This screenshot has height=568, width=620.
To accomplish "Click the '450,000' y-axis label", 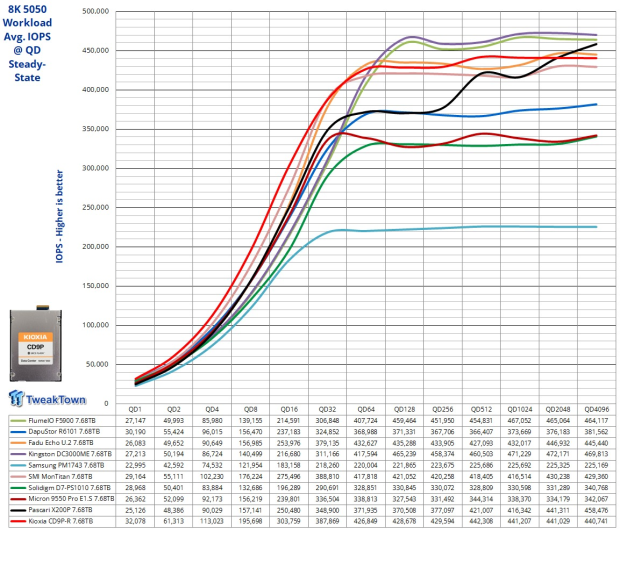I will (96, 51).
